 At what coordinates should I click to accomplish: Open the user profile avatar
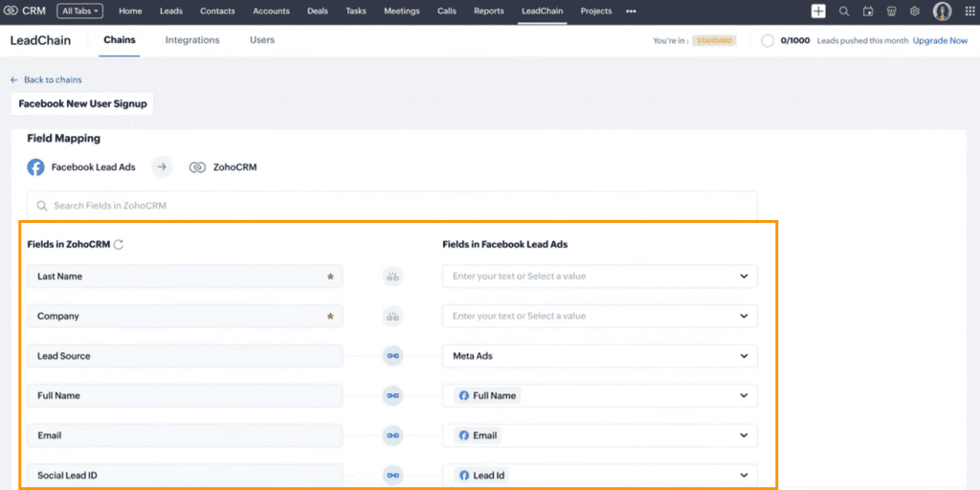(x=942, y=11)
